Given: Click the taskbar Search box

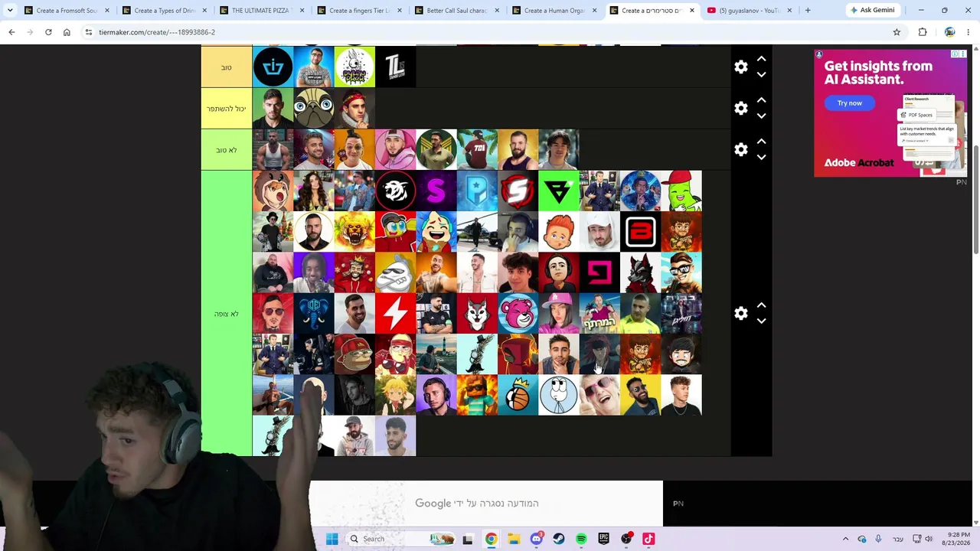Looking at the screenshot, I should 401,539.
